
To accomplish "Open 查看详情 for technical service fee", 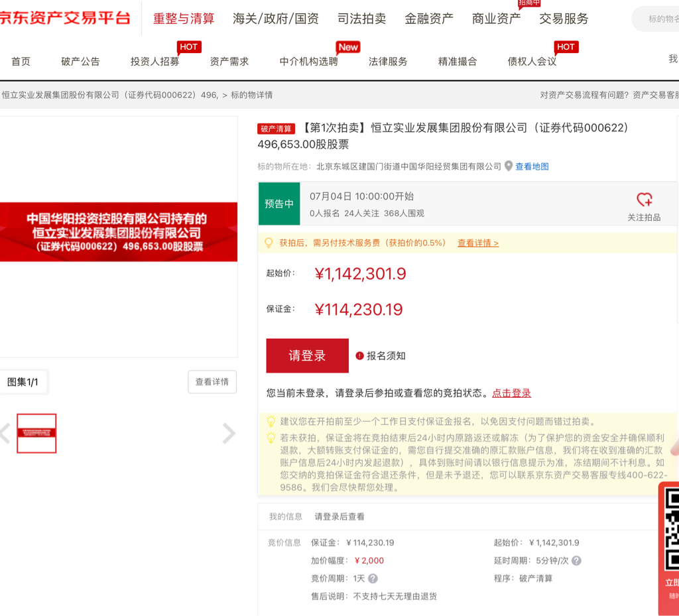I will (478, 243).
